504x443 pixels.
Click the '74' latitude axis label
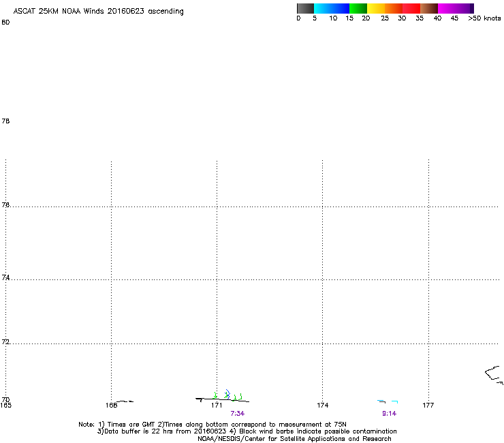pyautogui.click(x=5, y=277)
